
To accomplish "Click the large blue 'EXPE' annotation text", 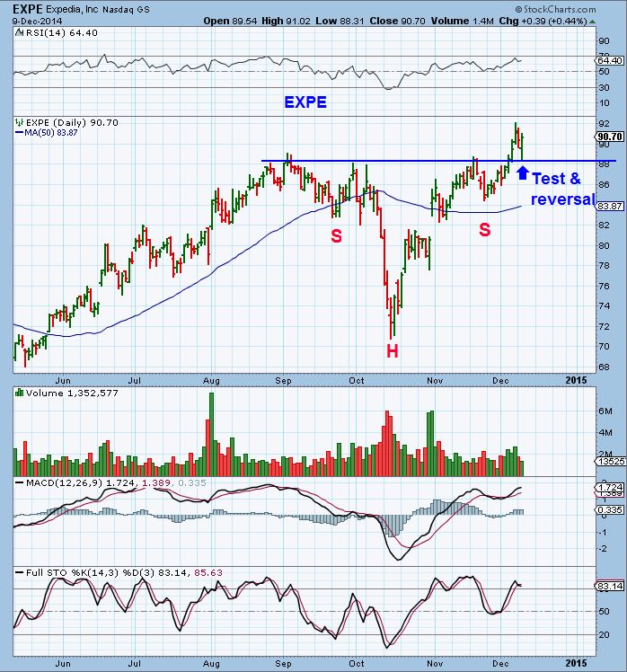I will 305,102.
